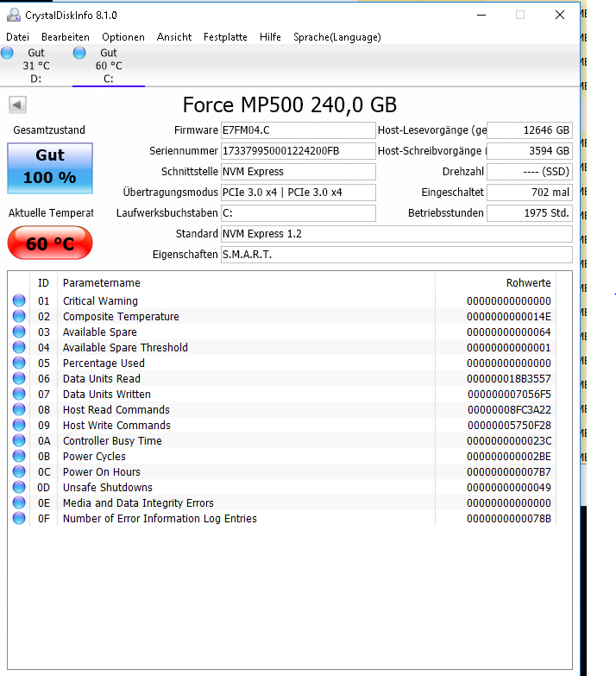Click the blue status orb for drive C:
The height and width of the screenshot is (676, 616).
(79, 53)
